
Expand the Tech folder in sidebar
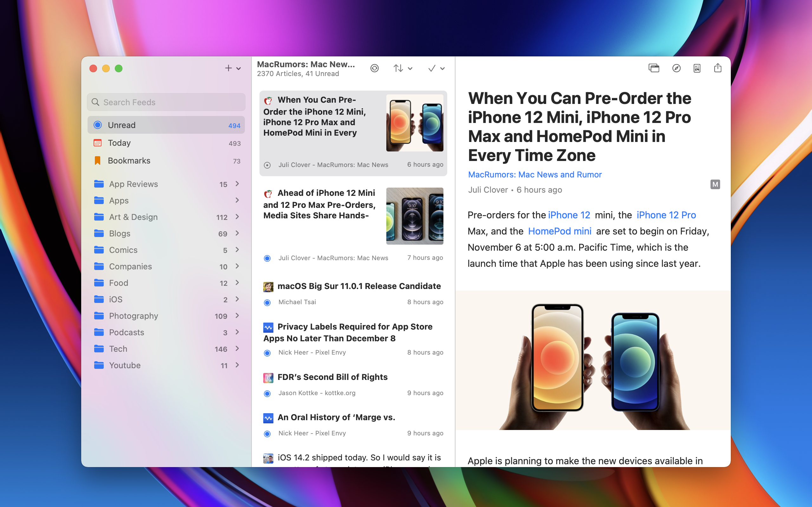tap(237, 349)
